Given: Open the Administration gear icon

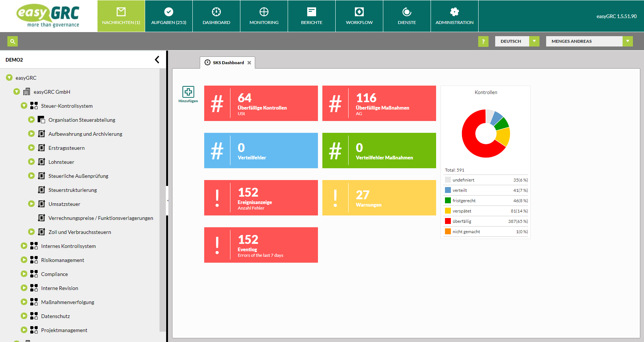Looking at the screenshot, I should click(455, 12).
